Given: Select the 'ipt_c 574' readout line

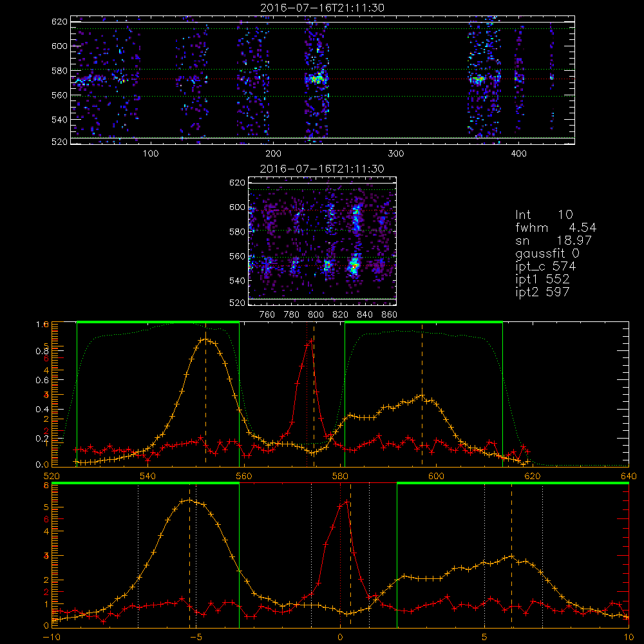Looking at the screenshot, I should (546, 267).
